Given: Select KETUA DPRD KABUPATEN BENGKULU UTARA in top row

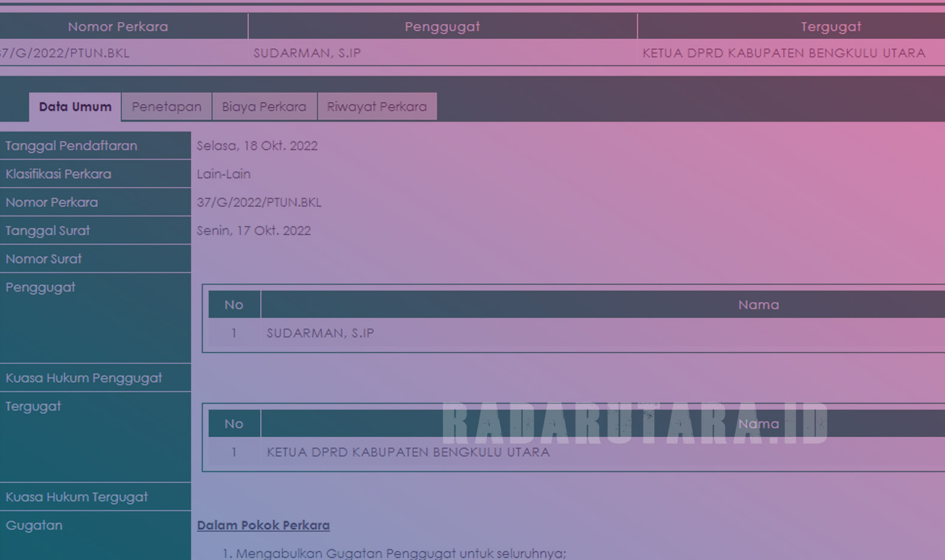Looking at the screenshot, I should (784, 53).
